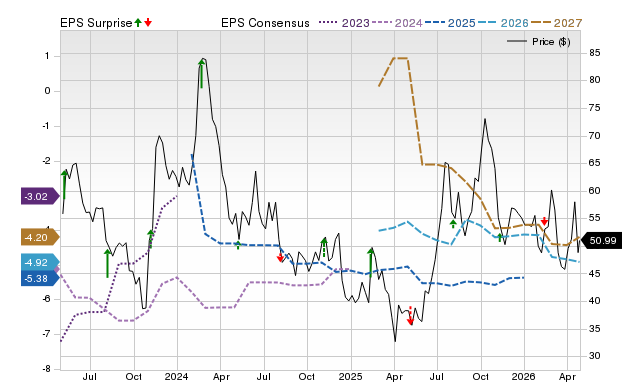The image size is (640, 382).
Task: Click the 1 EPS axis label
Action: point(47,56)
